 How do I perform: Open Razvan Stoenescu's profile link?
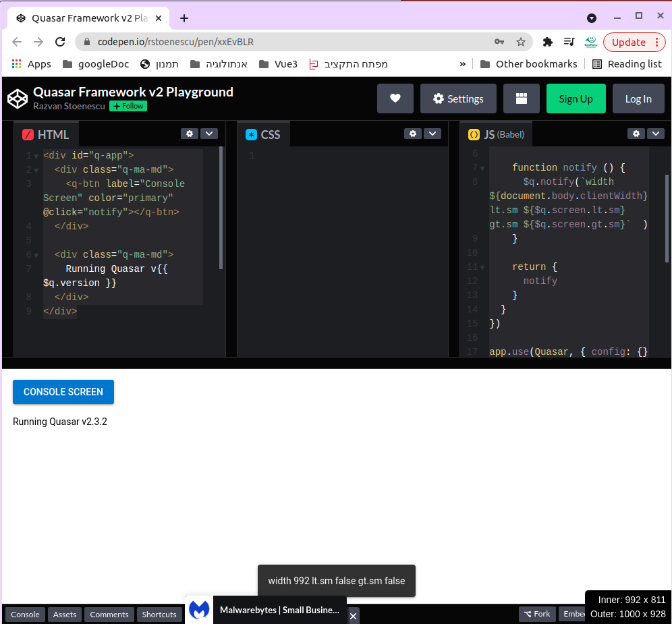[69, 107]
